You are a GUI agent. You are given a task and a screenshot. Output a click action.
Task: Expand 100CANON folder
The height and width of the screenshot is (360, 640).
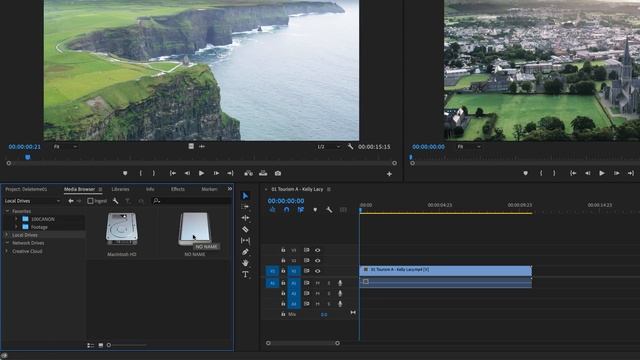[x=16, y=219]
